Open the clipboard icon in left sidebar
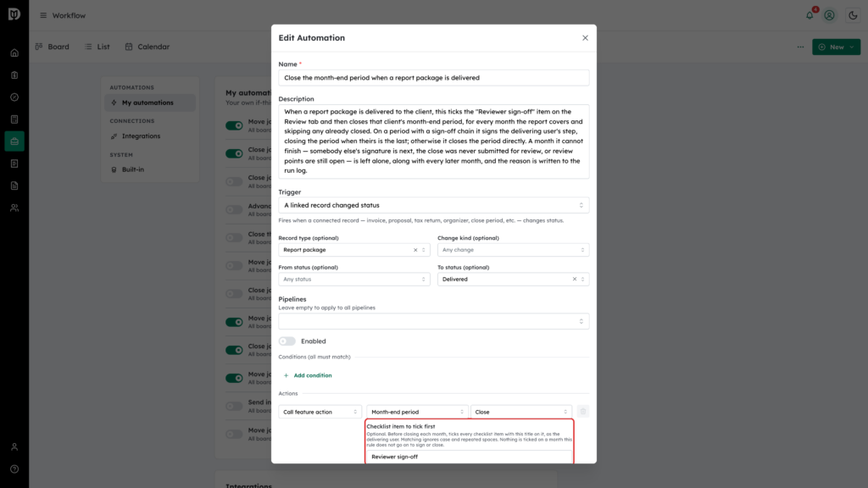868x488 pixels. click(x=14, y=75)
